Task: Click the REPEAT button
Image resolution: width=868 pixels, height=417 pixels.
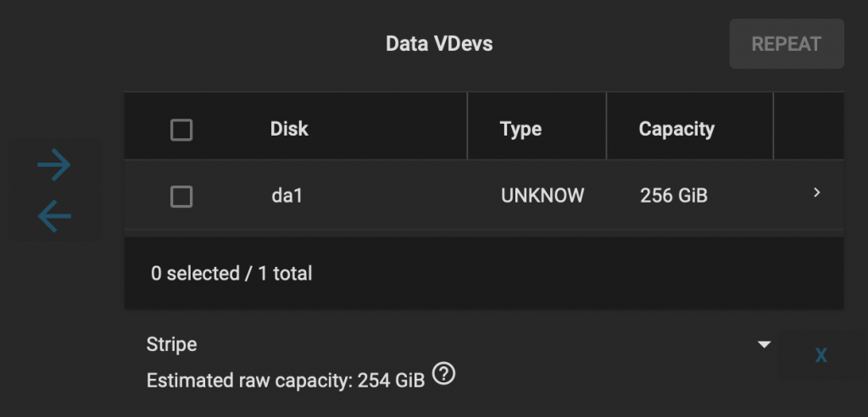Action: point(787,44)
